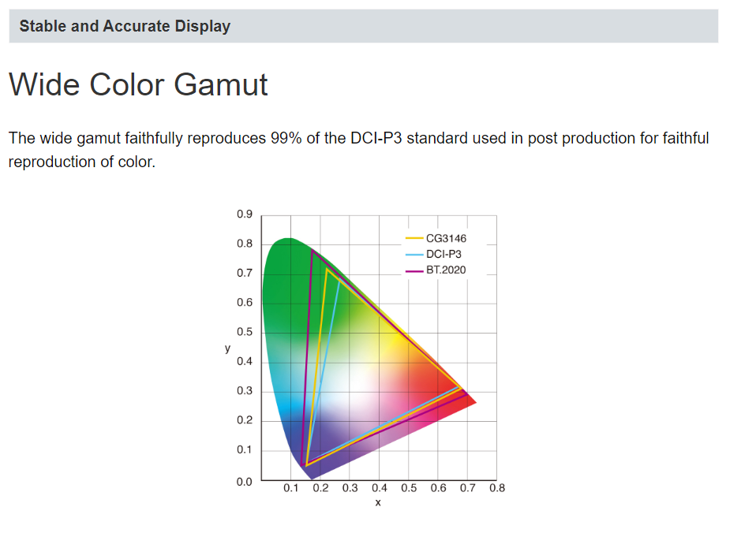Click the top vertex of the BT.2020 triangle
This screenshot has width=756, height=533.
click(312, 250)
